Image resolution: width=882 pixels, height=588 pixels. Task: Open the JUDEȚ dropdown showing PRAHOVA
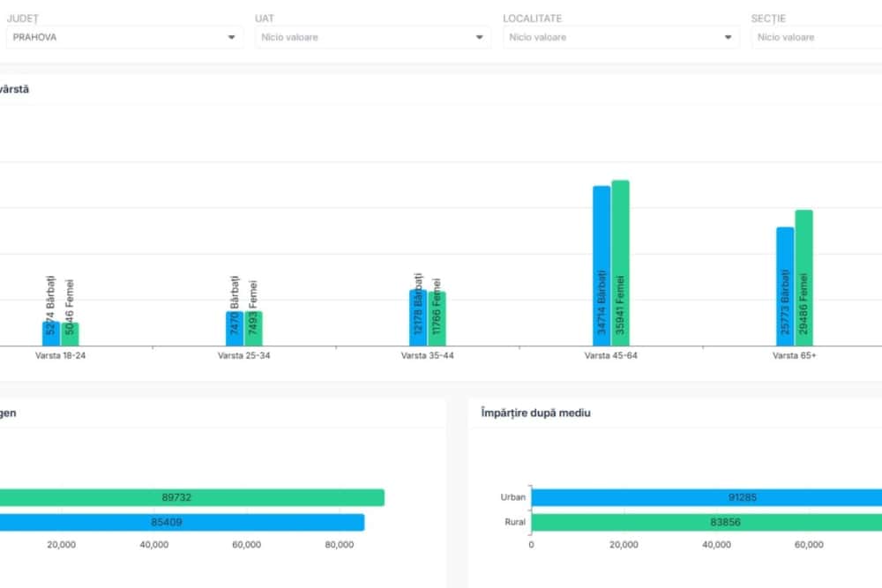[x=123, y=37]
